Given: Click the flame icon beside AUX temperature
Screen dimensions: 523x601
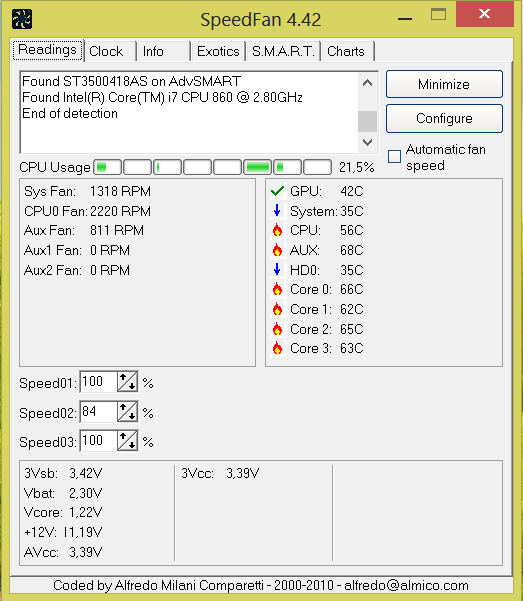Looking at the screenshot, I should click(x=277, y=250).
